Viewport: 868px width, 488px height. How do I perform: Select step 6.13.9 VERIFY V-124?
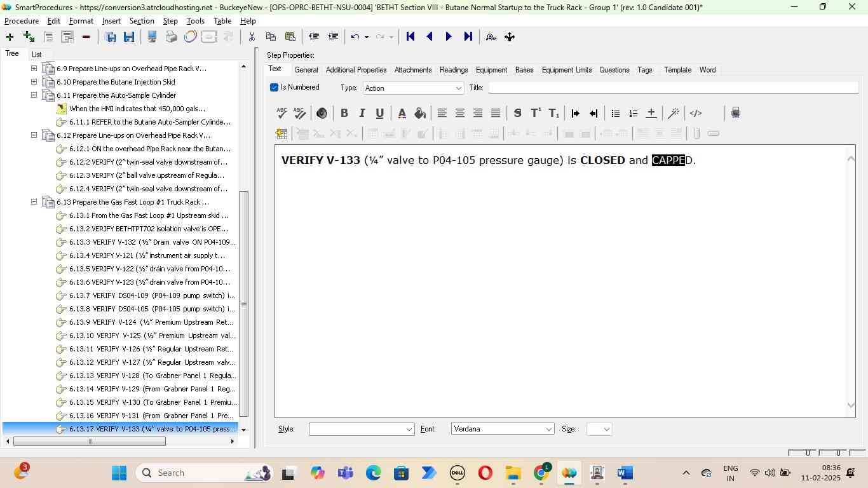coord(152,322)
